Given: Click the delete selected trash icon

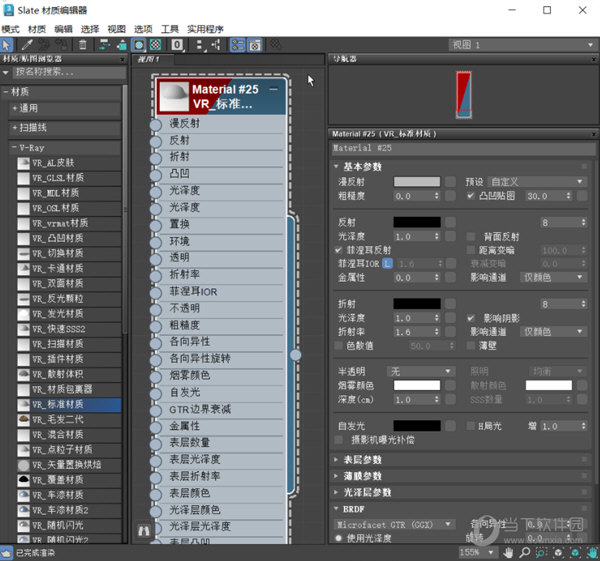Looking at the screenshot, I should [x=82, y=45].
